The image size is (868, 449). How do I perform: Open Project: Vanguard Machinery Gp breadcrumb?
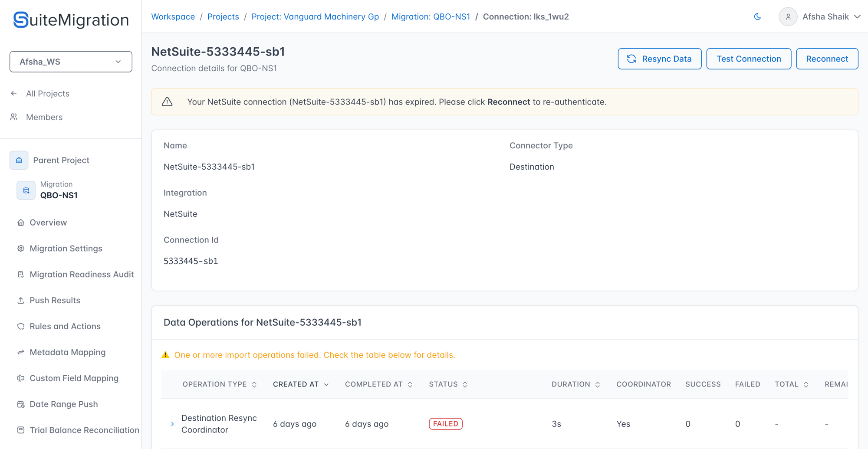tap(315, 16)
